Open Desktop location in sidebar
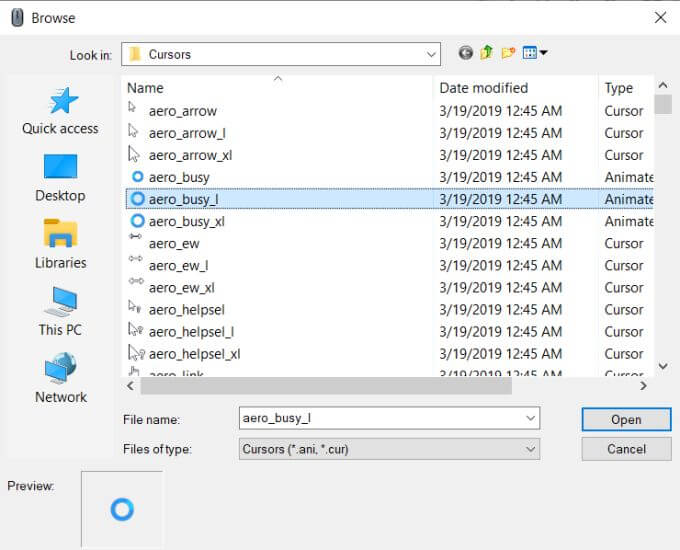 click(x=60, y=177)
